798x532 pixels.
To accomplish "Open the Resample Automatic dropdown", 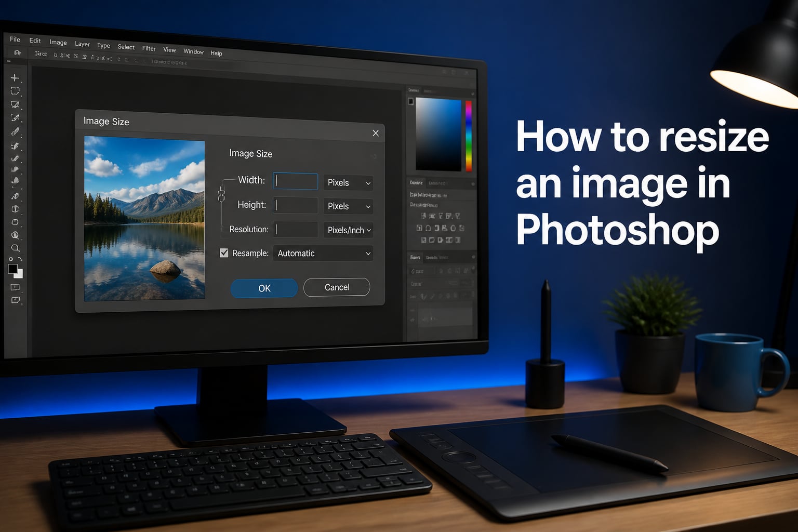I will pos(323,254).
